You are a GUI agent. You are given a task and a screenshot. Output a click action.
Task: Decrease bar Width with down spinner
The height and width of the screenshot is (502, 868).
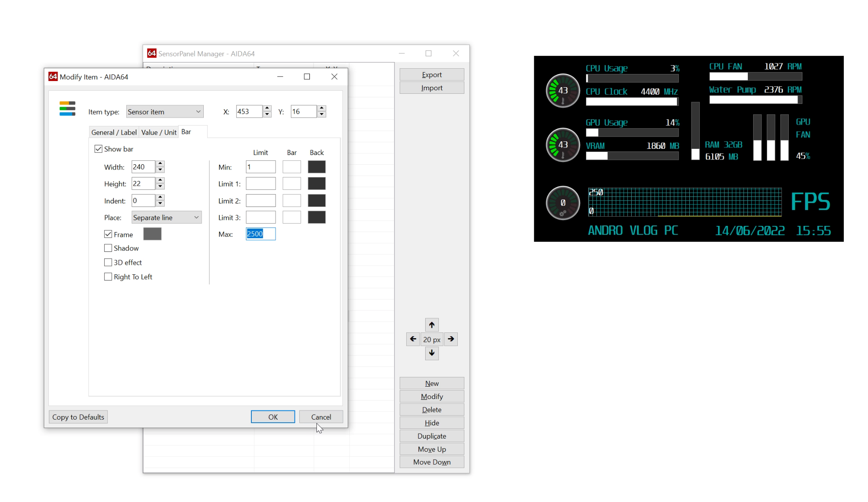coord(160,170)
